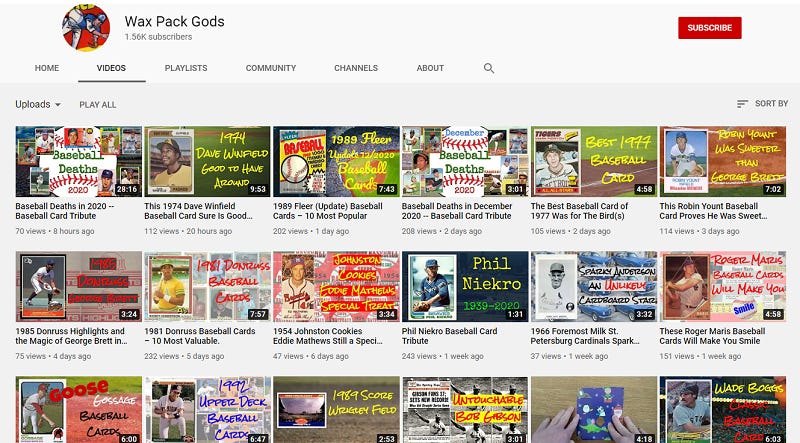Expand the Uploads dropdown
800x443 pixels.
pyautogui.click(x=38, y=104)
